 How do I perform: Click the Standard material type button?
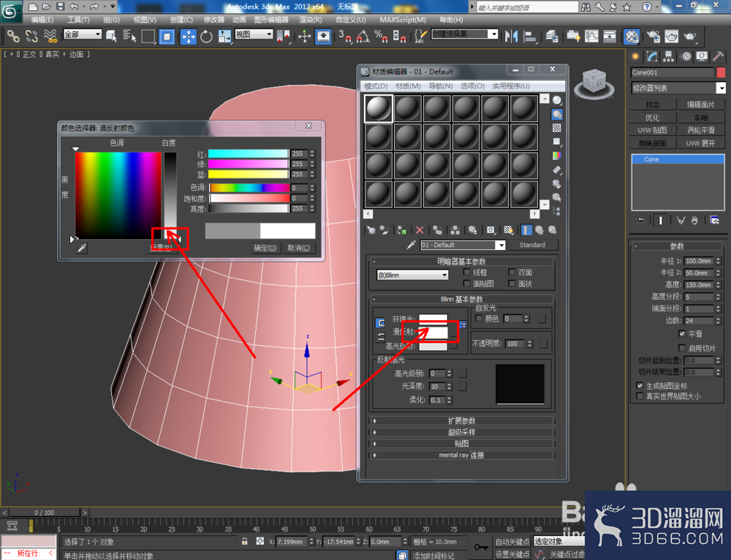tap(532, 245)
